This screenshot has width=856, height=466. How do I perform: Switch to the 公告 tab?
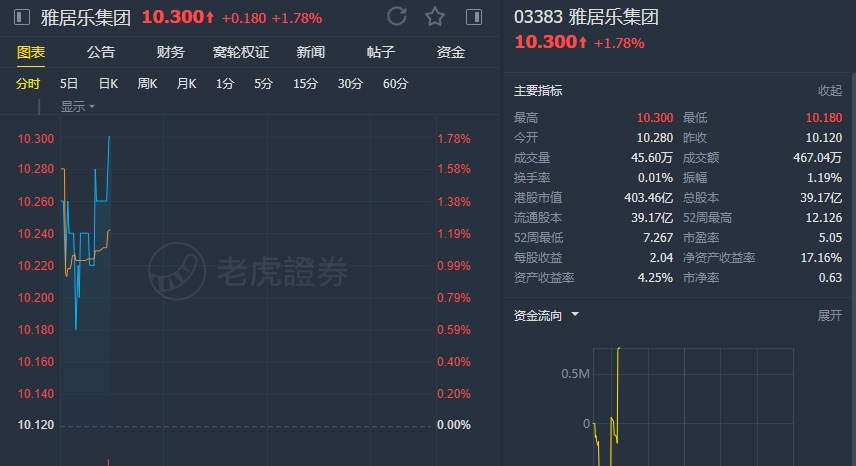click(101, 52)
